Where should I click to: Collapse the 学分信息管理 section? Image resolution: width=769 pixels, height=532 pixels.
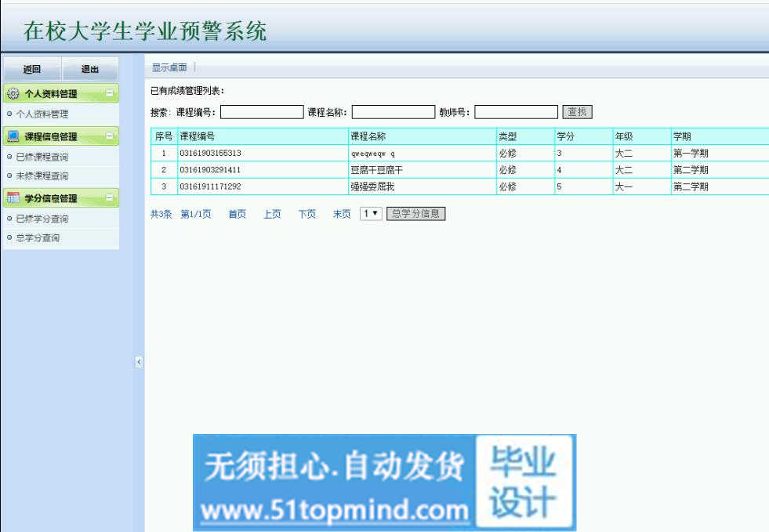pyautogui.click(x=110, y=198)
